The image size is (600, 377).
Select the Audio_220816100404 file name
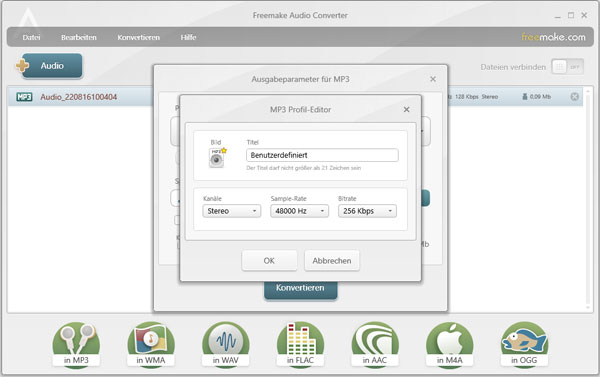[79, 97]
